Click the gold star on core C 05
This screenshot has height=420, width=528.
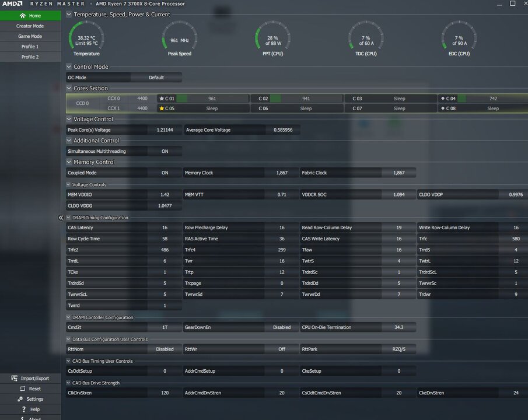(162, 108)
